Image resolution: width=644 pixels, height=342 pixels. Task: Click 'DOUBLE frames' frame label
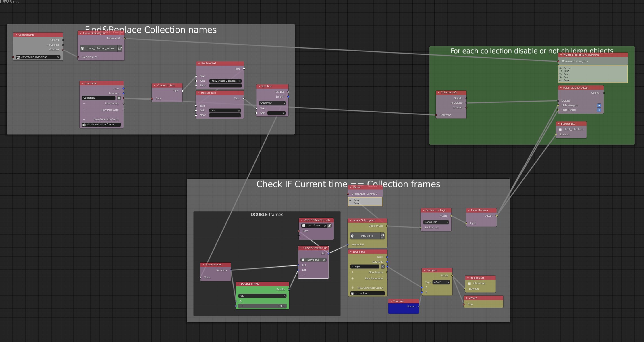[x=267, y=215]
